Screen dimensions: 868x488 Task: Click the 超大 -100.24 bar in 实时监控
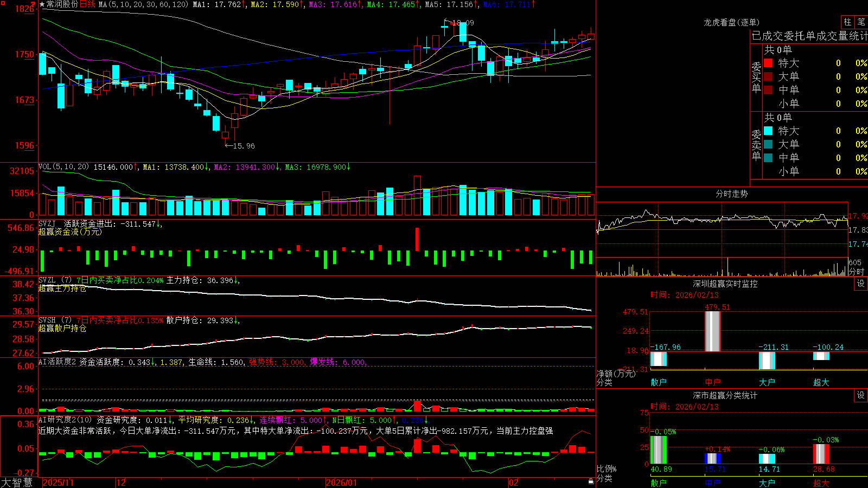(x=821, y=356)
